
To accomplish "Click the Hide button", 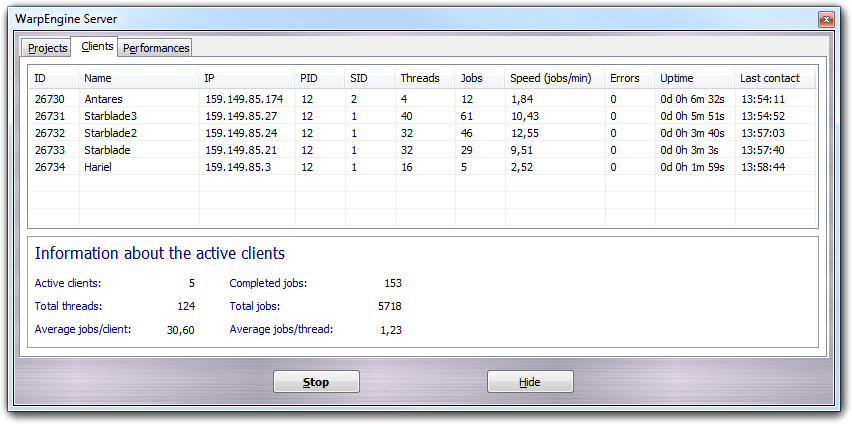I will point(529,382).
